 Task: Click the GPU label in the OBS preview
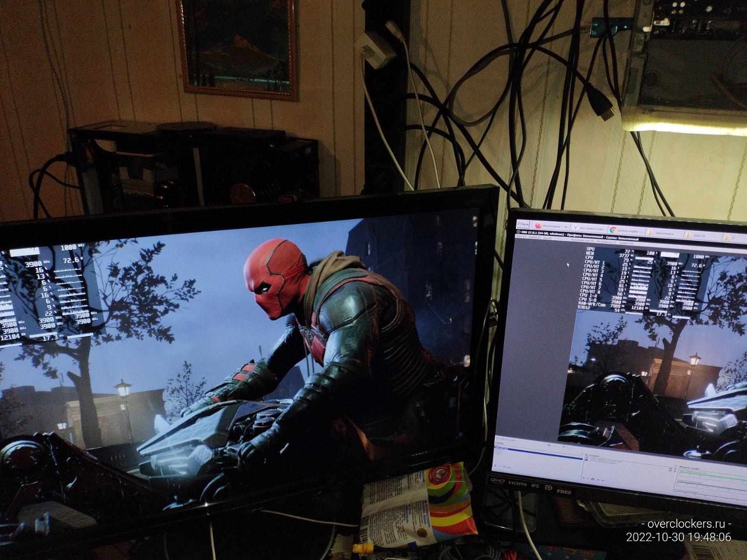coord(591,249)
